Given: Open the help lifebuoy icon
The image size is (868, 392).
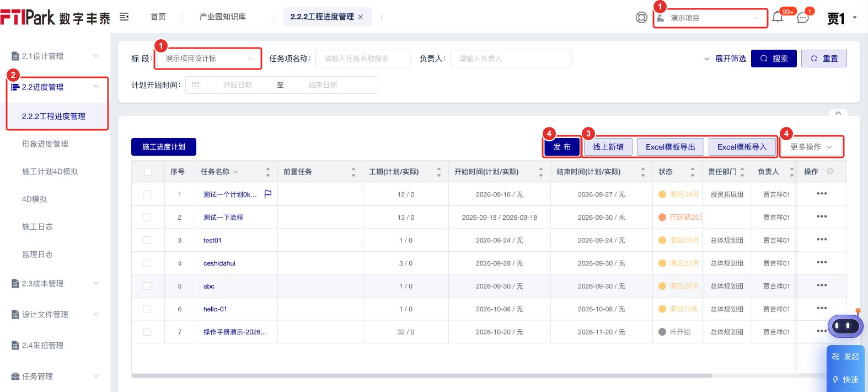Looking at the screenshot, I should (x=641, y=17).
